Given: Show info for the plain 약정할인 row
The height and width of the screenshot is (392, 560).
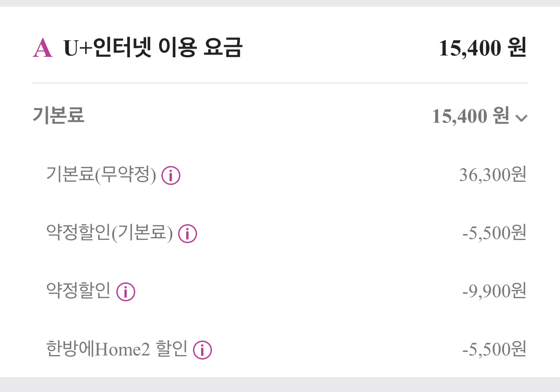Looking at the screenshot, I should pos(126,292).
